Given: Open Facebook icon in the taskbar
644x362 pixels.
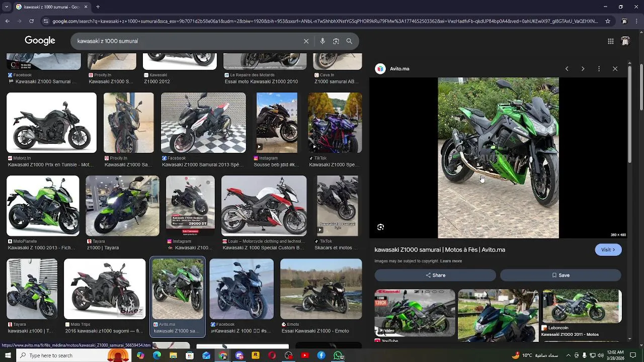Looking at the screenshot, I should click(x=321, y=355).
